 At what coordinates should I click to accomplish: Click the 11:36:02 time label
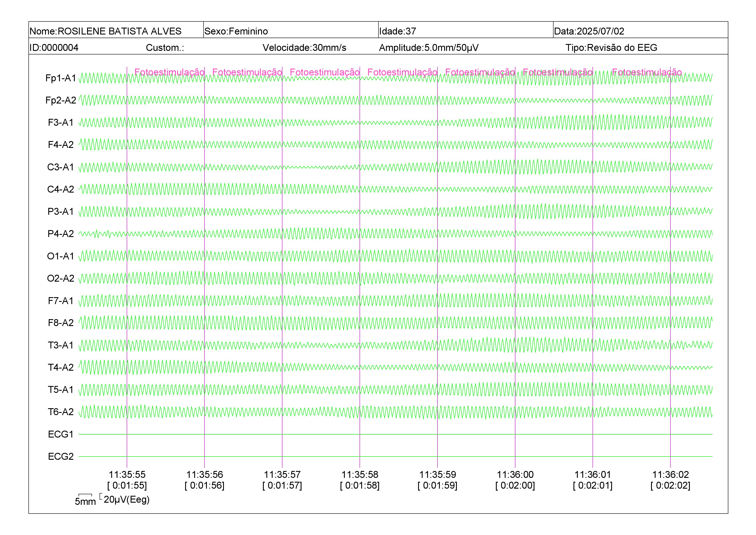pyautogui.click(x=671, y=475)
